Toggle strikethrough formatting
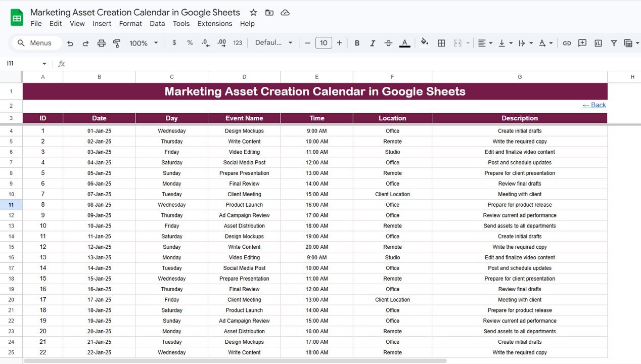This screenshot has width=641, height=364. pos(388,43)
